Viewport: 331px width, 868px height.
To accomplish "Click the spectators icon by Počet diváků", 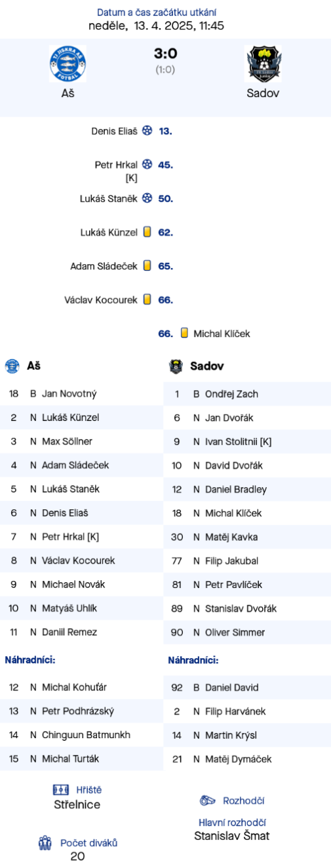I will point(45,842).
